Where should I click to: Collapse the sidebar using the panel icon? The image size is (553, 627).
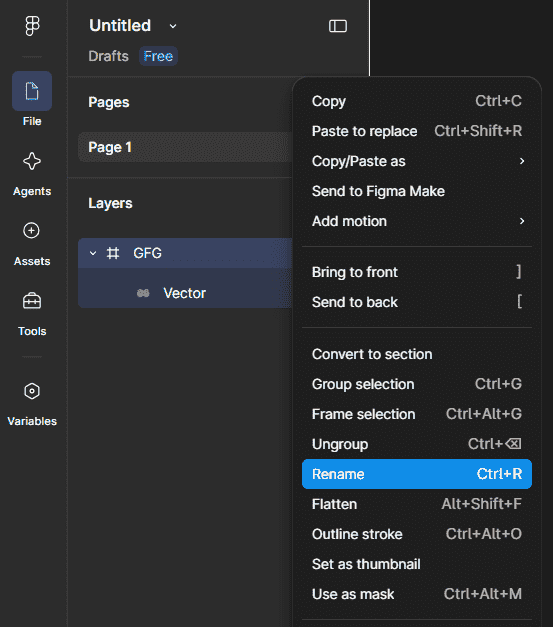(338, 26)
